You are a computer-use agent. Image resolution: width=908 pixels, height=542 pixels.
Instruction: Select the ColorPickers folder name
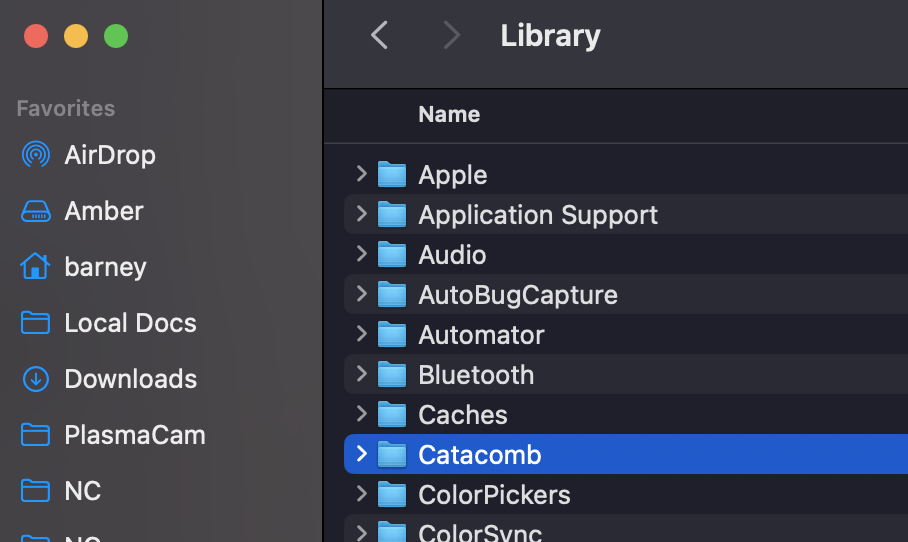[494, 495]
